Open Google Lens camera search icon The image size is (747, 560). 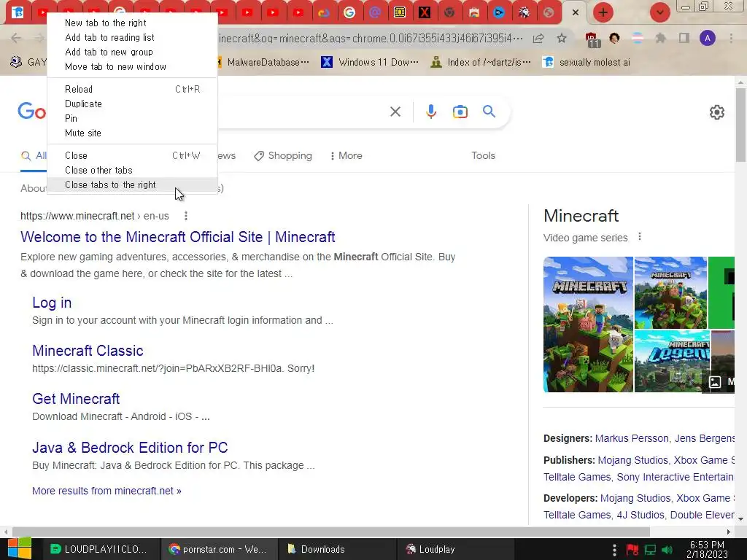(460, 112)
